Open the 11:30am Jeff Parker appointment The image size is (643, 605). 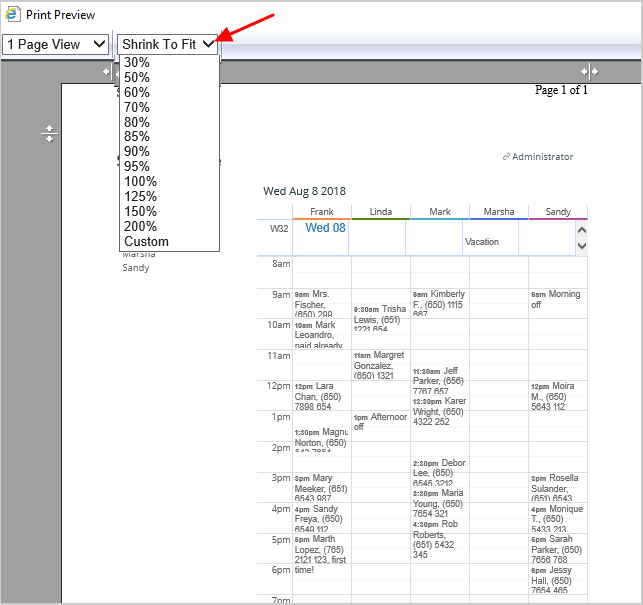[x=440, y=381]
